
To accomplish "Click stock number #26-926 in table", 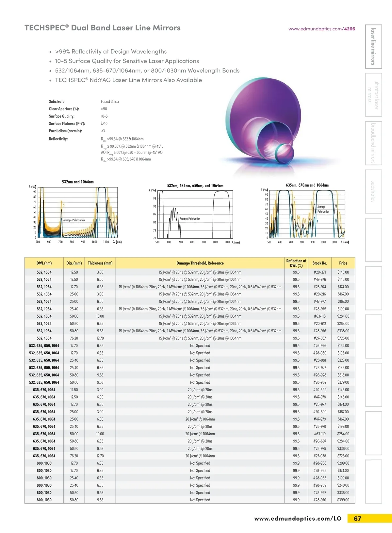I will pyautogui.click(x=319, y=346).
